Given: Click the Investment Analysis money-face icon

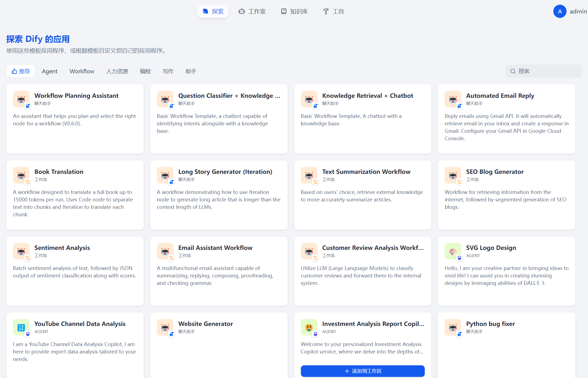Looking at the screenshot, I should click(x=309, y=327).
